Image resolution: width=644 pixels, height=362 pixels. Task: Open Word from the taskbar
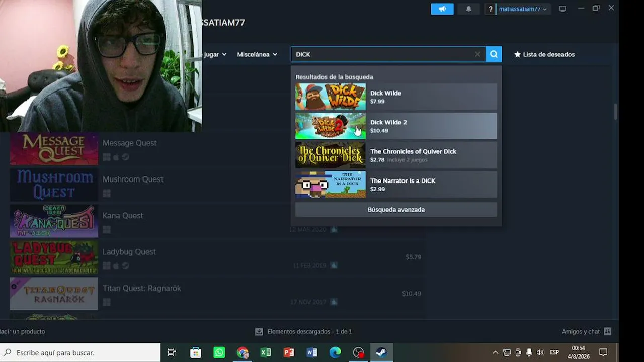point(312,352)
